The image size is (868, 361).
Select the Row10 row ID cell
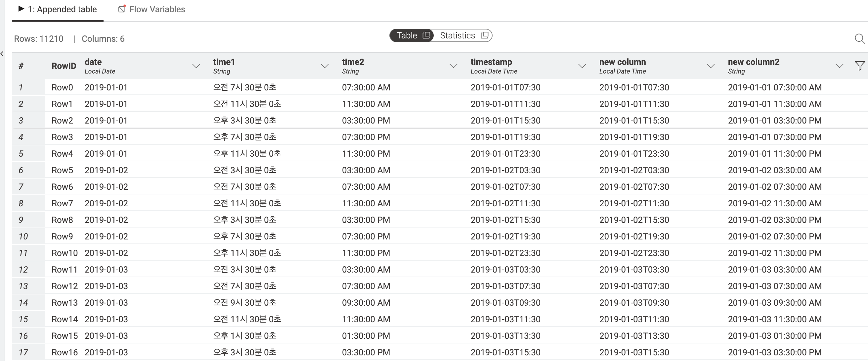click(65, 253)
